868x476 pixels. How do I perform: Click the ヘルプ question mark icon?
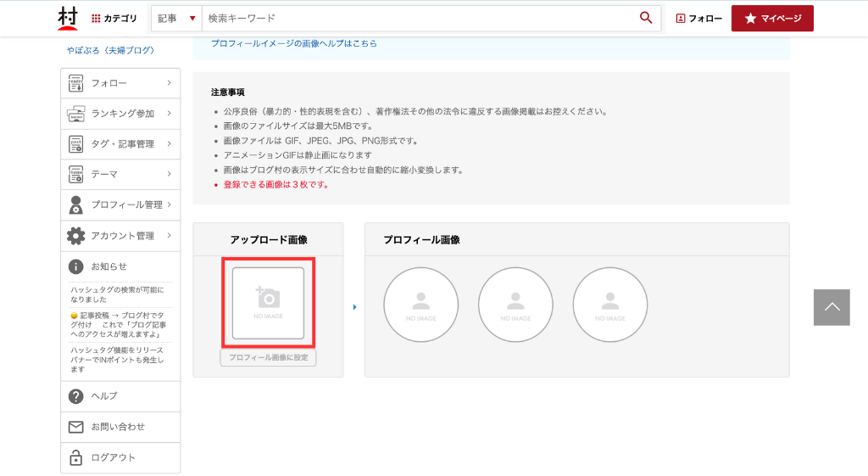coord(75,396)
